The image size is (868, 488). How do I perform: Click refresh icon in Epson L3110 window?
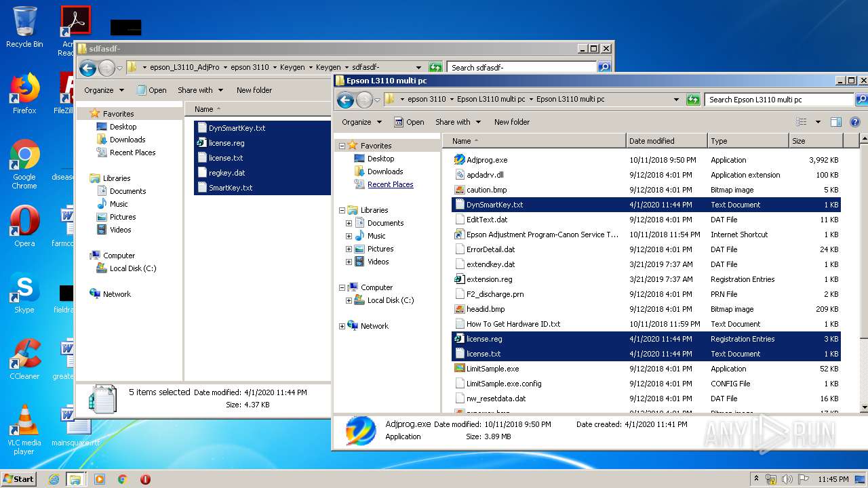point(693,100)
